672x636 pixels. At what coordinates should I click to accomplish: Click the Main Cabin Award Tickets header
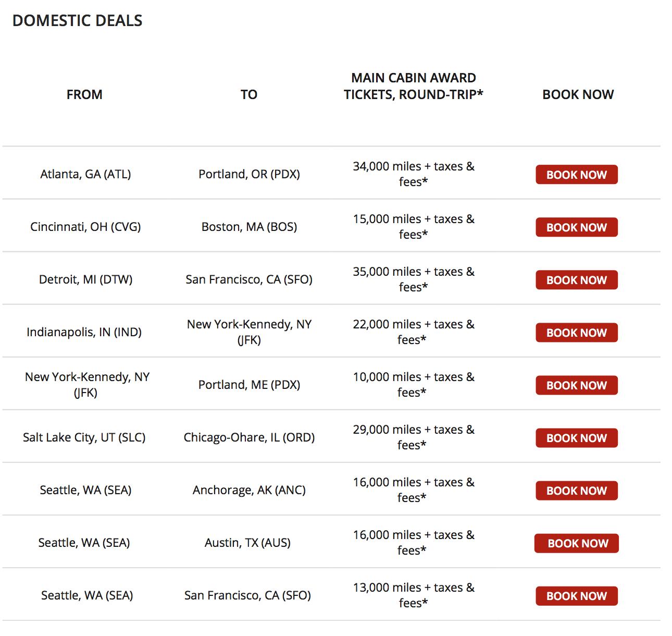click(x=414, y=86)
